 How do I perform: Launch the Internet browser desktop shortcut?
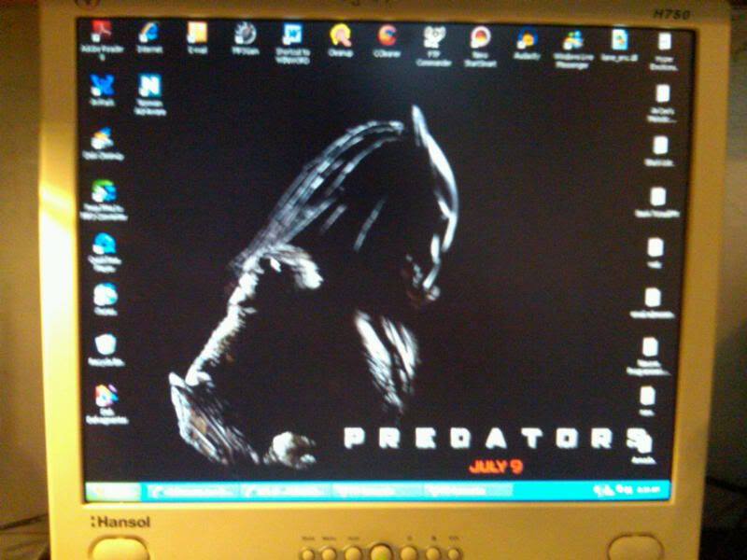point(149,37)
